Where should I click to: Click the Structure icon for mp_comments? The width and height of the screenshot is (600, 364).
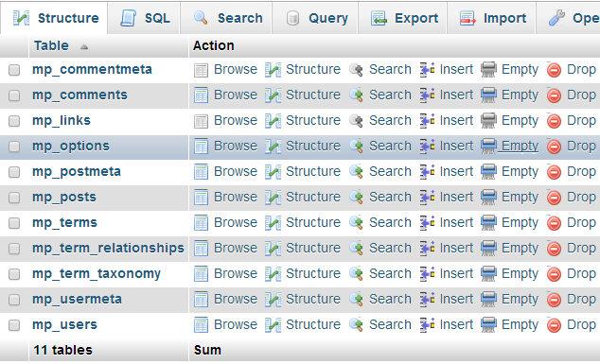[273, 95]
